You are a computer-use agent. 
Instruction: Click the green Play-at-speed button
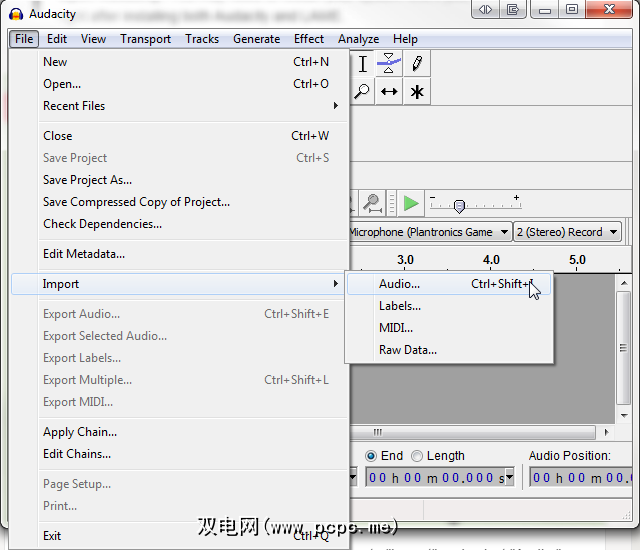click(x=411, y=203)
